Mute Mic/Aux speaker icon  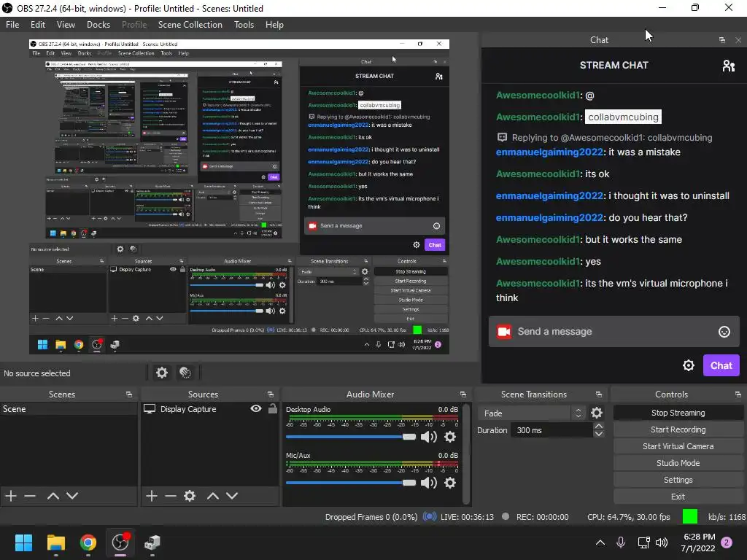click(429, 483)
